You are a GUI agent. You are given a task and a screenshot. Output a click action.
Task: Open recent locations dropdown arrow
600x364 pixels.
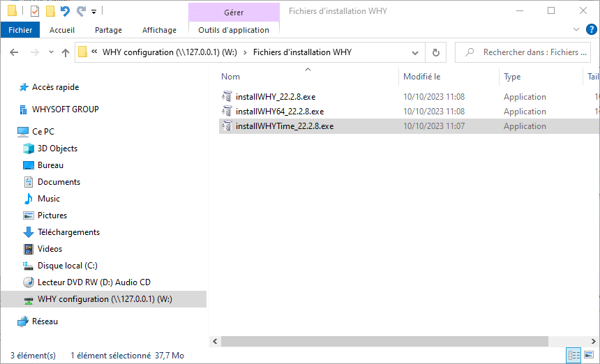point(51,52)
